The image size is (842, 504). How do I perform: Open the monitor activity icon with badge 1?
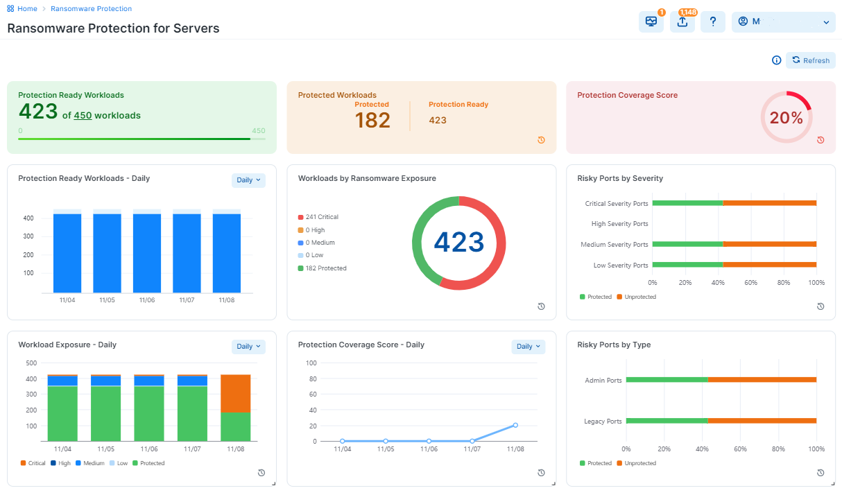(651, 21)
